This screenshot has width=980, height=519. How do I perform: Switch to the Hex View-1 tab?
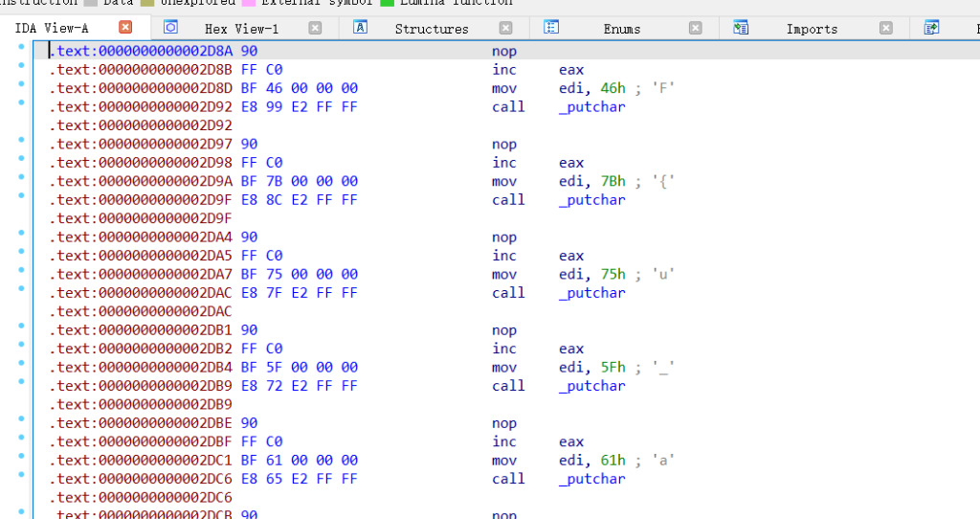coord(241,29)
